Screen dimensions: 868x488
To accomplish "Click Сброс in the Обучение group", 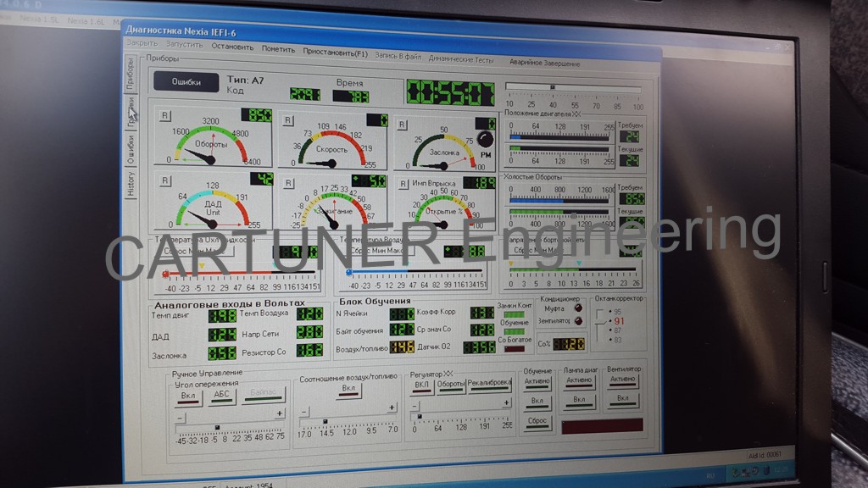I will [537, 422].
